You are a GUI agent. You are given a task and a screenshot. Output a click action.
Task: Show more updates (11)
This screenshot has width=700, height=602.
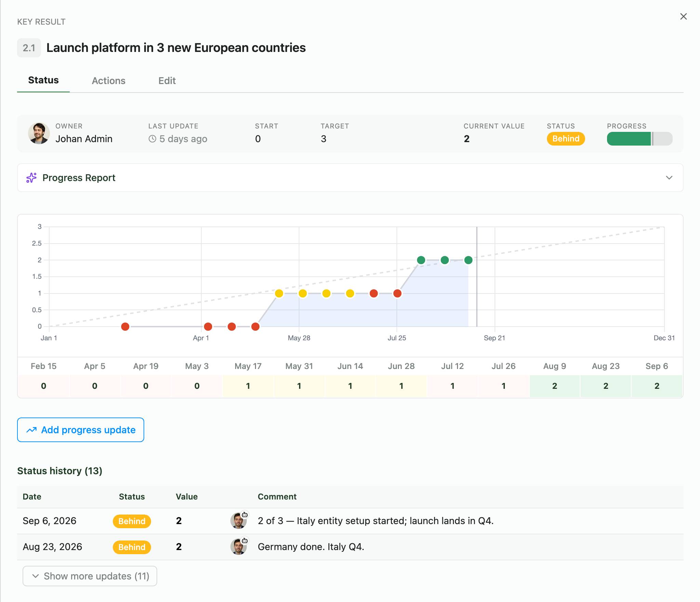(90, 576)
